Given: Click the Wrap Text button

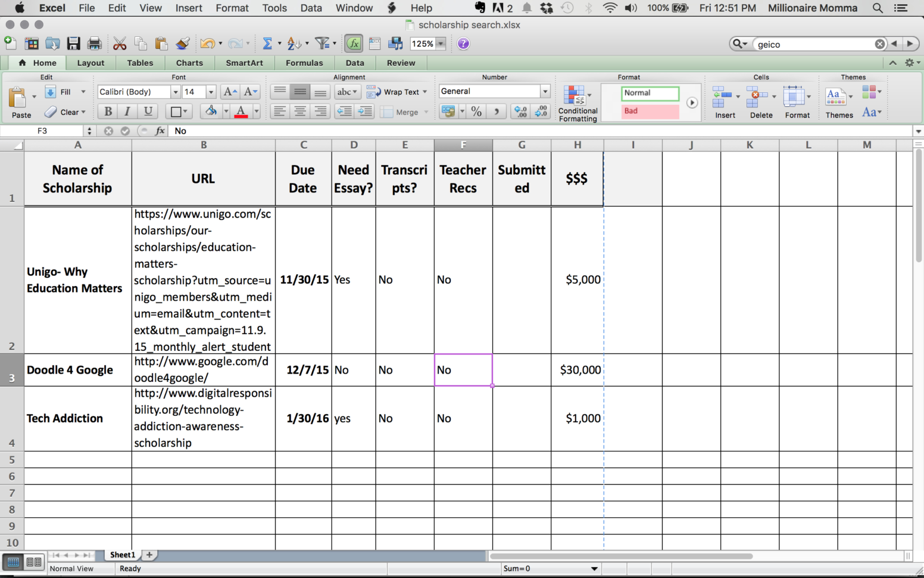Looking at the screenshot, I should pyautogui.click(x=397, y=92).
